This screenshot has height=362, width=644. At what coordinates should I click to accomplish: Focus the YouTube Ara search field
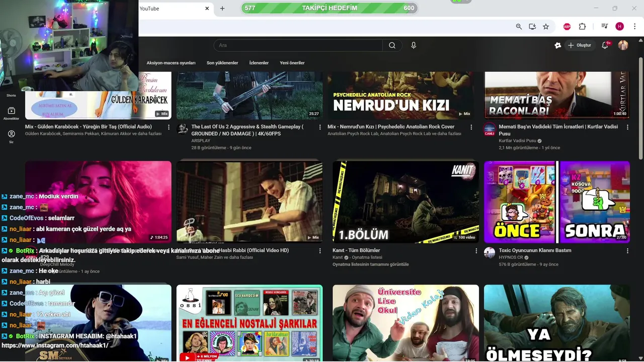[x=298, y=45]
